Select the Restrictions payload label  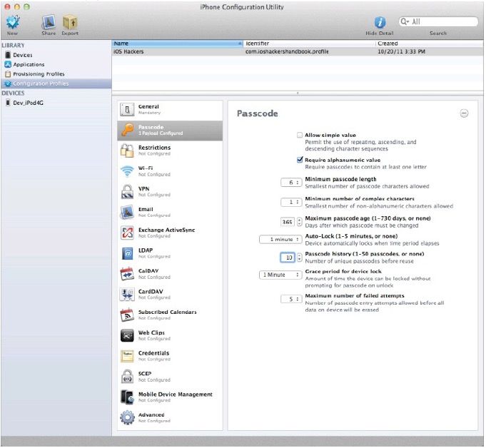tap(154, 148)
